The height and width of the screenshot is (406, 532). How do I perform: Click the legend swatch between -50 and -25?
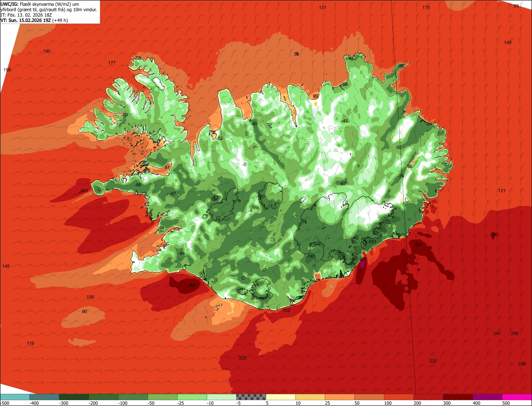(x=163, y=397)
